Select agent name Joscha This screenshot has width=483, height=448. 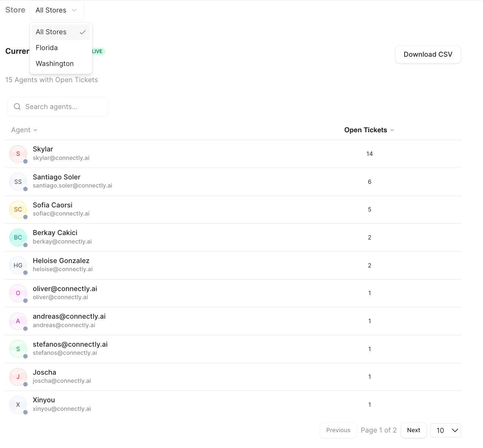click(45, 372)
